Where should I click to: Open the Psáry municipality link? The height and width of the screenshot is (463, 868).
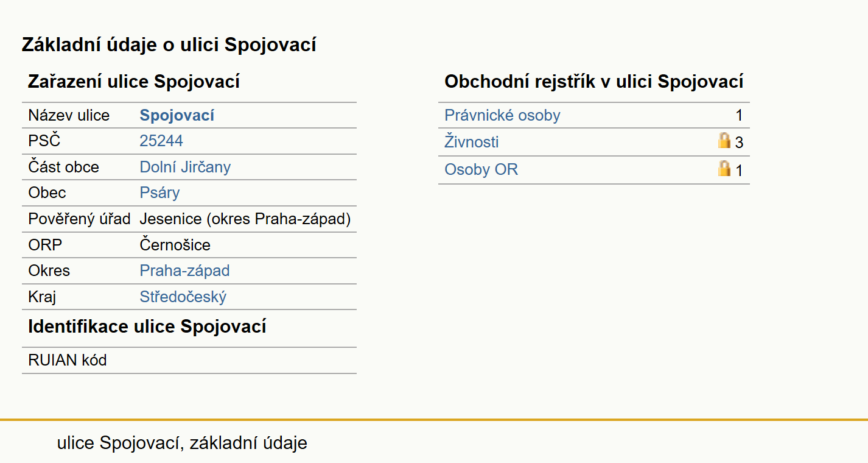(x=159, y=193)
